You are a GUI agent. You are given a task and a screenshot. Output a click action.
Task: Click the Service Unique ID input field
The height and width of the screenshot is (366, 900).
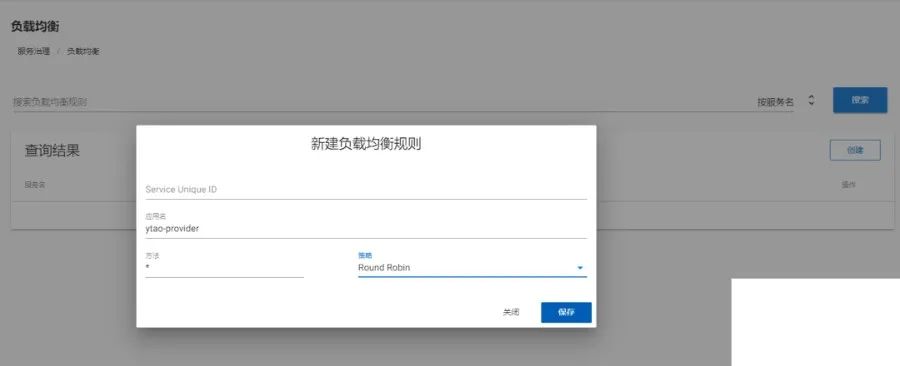tap(366, 189)
